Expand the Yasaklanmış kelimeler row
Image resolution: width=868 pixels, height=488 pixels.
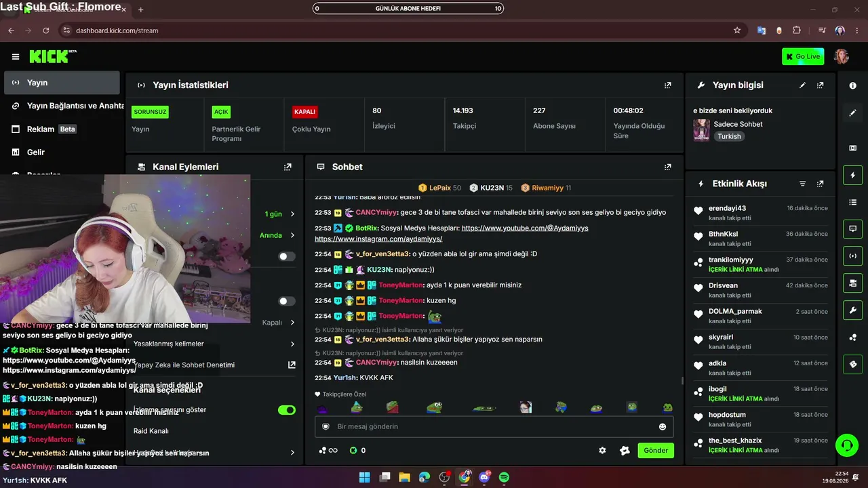click(x=214, y=344)
